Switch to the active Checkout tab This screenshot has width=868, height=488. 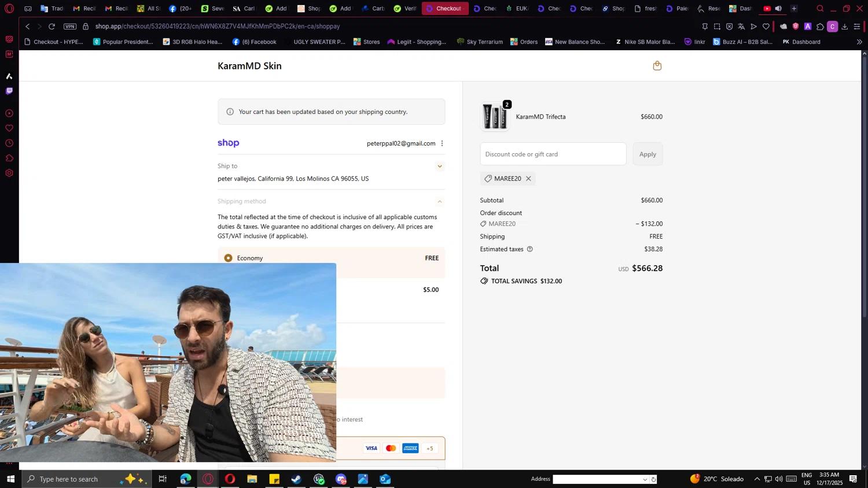pyautogui.click(x=445, y=9)
